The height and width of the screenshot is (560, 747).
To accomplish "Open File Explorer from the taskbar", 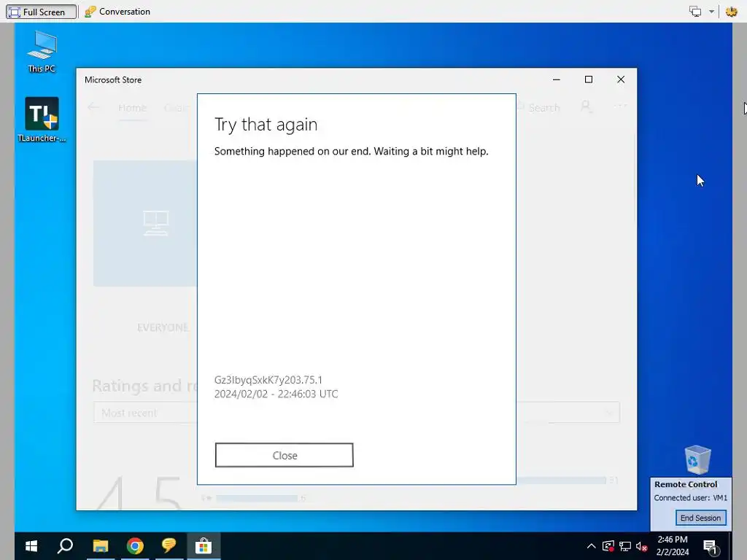I will point(101,545).
